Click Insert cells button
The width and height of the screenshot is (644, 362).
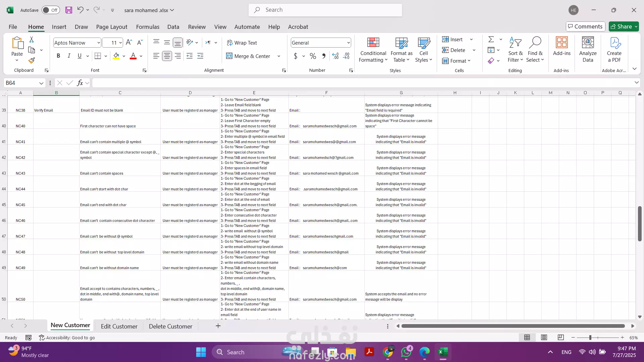(x=452, y=39)
